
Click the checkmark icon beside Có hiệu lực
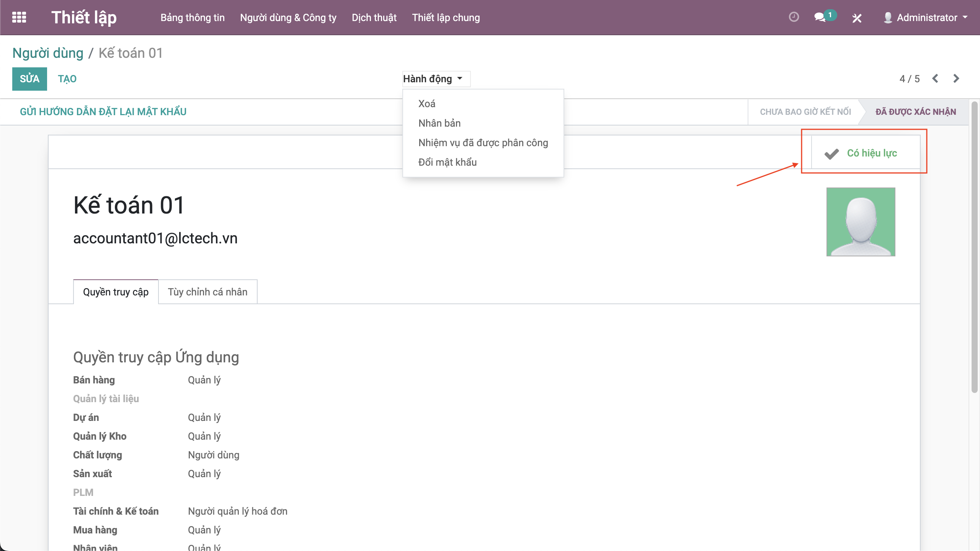pos(831,153)
